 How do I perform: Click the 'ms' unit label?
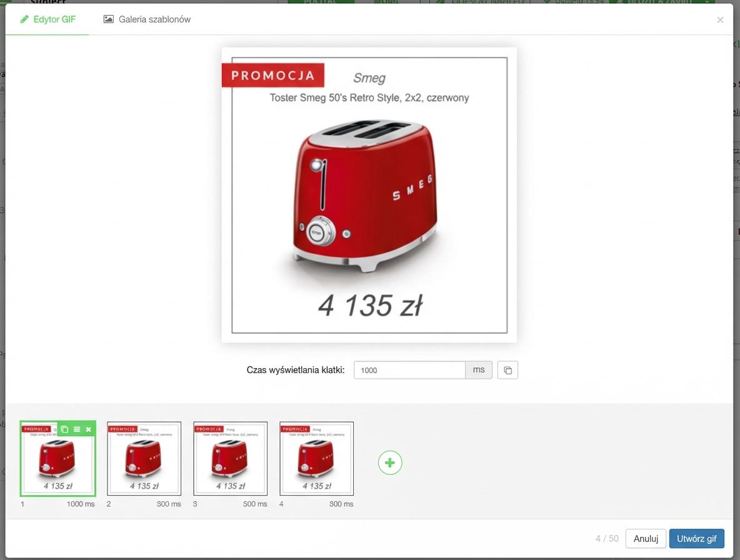(479, 370)
